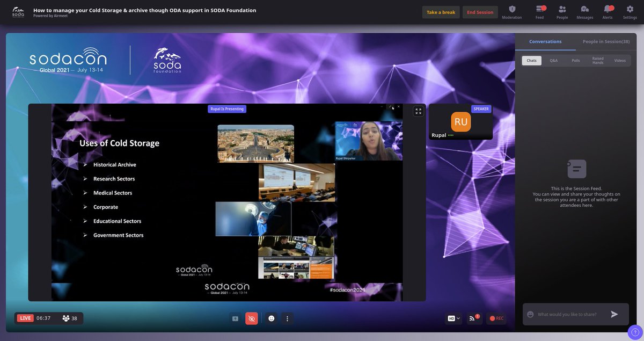Click the presenter webcam thumbnail in slide

pyautogui.click(x=369, y=141)
